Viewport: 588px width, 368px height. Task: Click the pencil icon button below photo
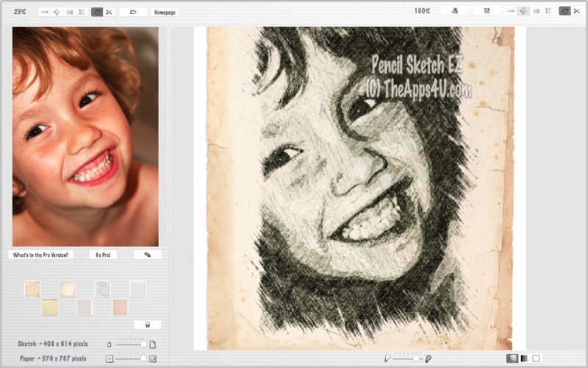click(148, 255)
